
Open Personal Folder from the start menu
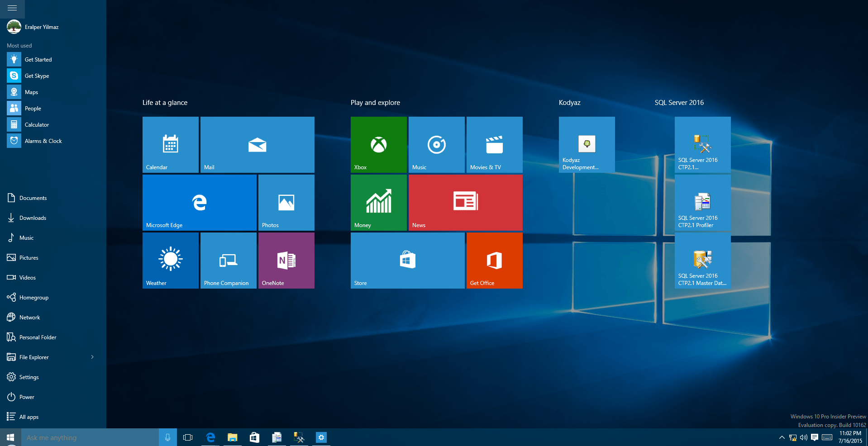click(x=53, y=337)
